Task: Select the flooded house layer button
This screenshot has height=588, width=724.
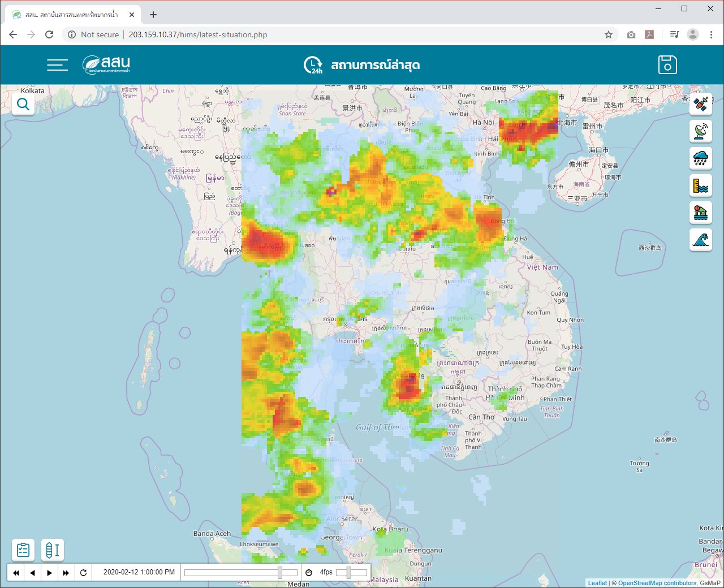Action: click(701, 213)
